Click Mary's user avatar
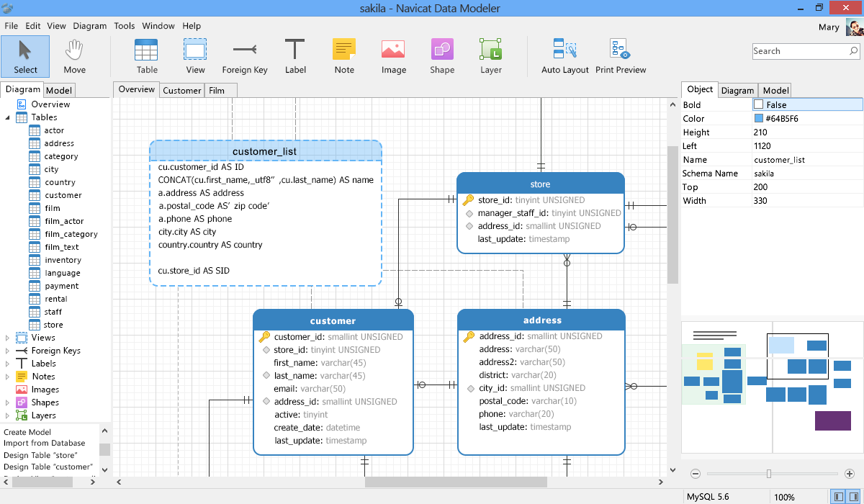The width and height of the screenshot is (864, 504). click(855, 27)
